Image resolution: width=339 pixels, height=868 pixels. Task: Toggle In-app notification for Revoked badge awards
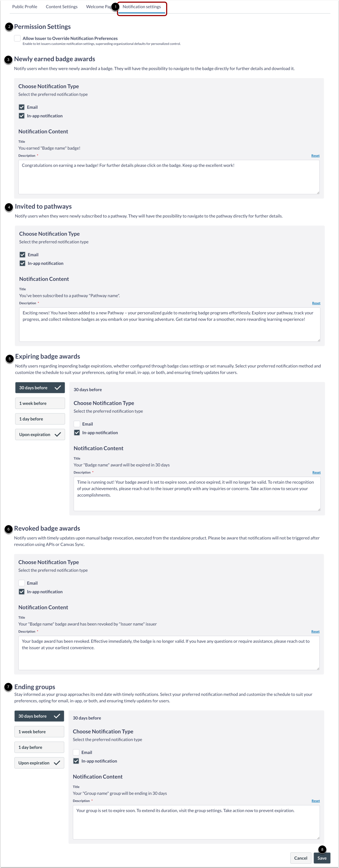click(22, 591)
